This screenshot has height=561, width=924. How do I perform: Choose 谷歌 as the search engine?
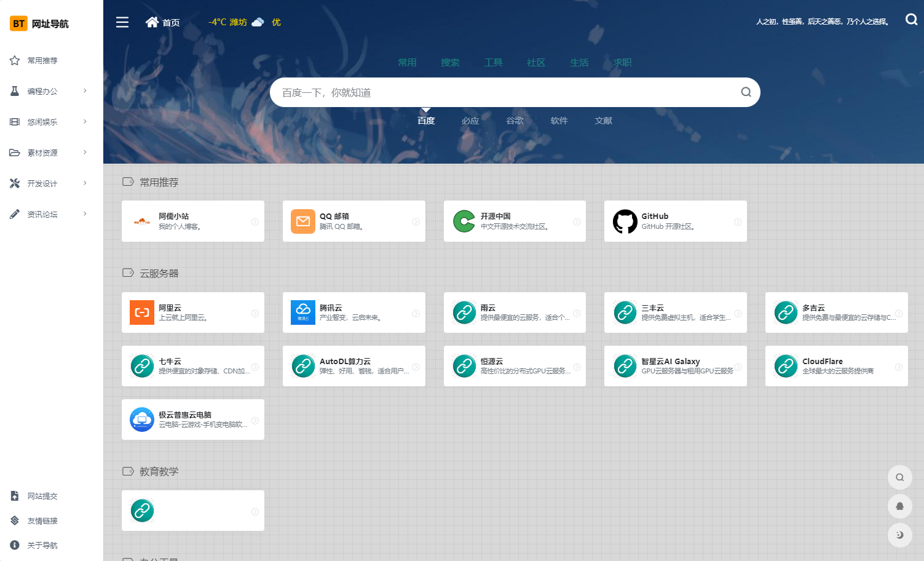click(515, 121)
